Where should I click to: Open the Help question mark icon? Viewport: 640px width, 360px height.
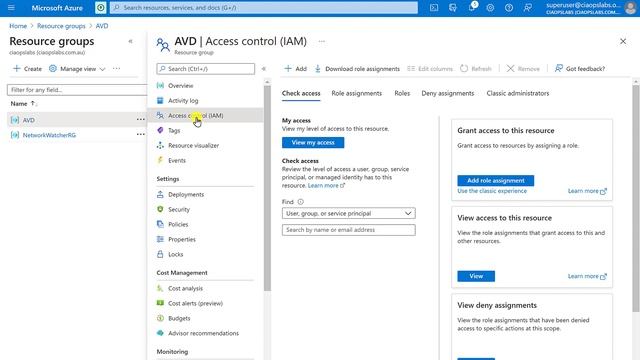tap(509, 7)
